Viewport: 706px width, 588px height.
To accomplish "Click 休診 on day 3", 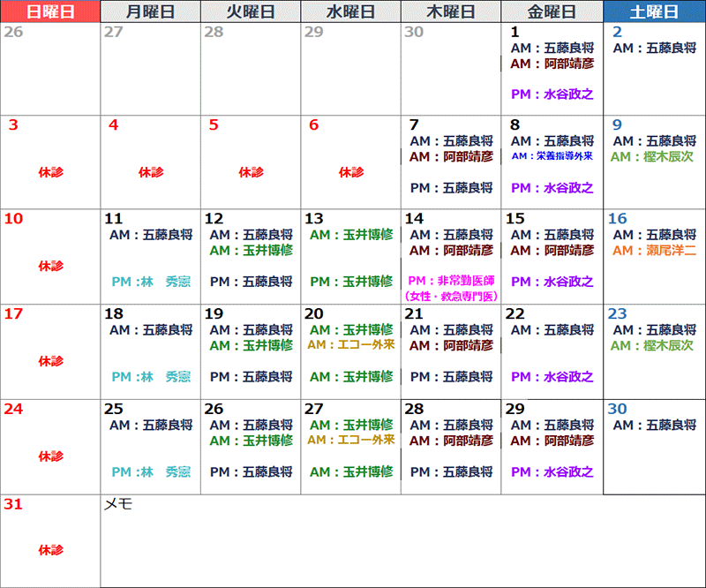I will pos(50,172).
